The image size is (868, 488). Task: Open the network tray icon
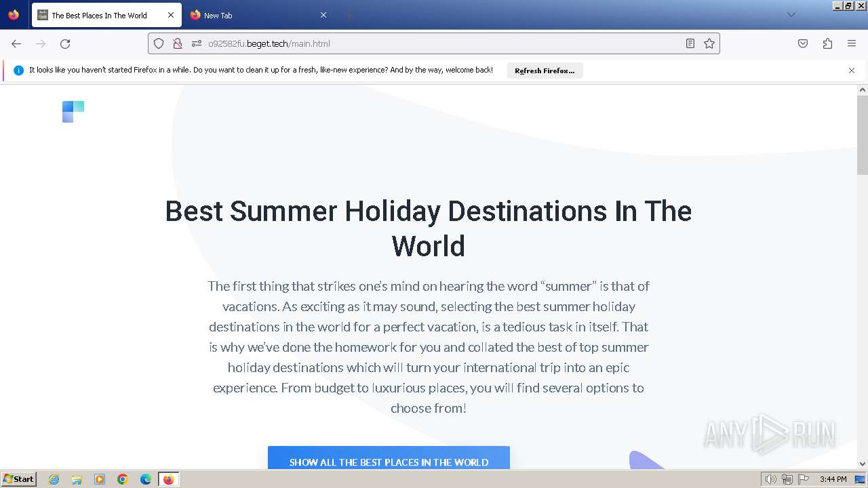click(787, 479)
